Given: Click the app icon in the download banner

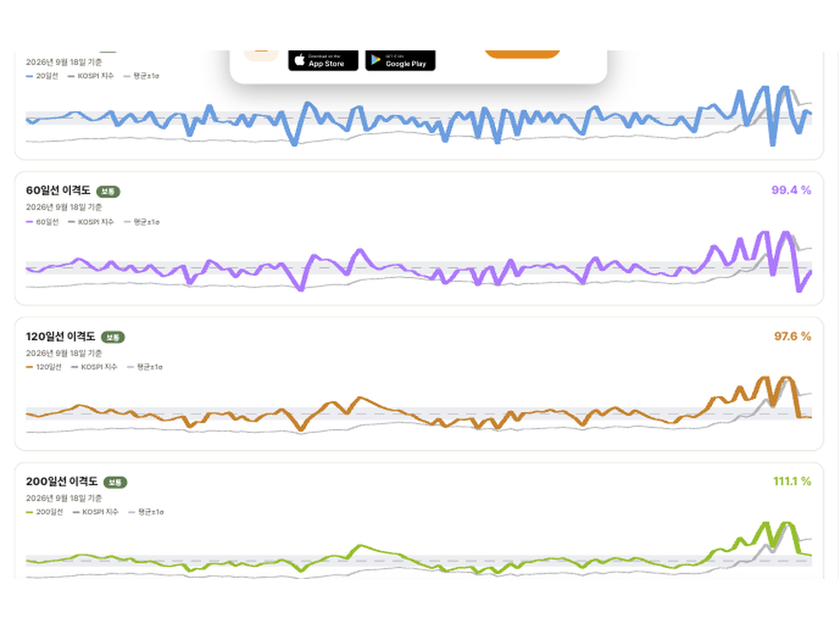Looking at the screenshot, I should [261, 55].
